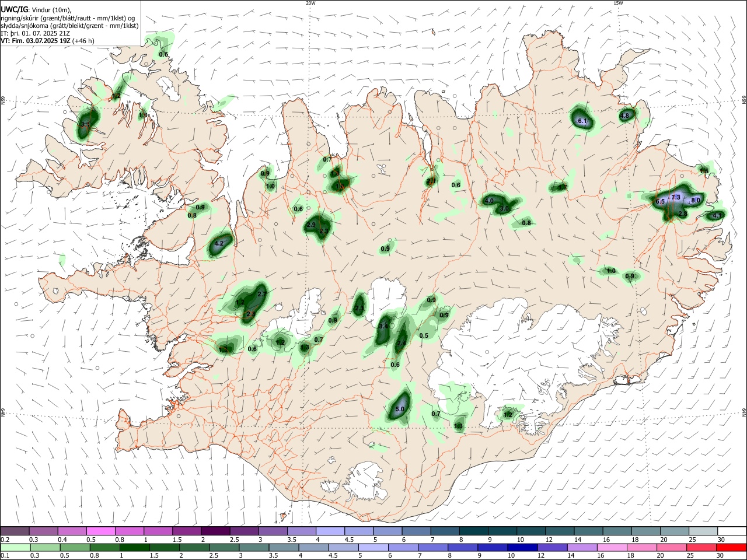Image resolution: width=747 pixels, height=560 pixels.
Task: Click the 15W longitude label at top
Action: [618, 3]
